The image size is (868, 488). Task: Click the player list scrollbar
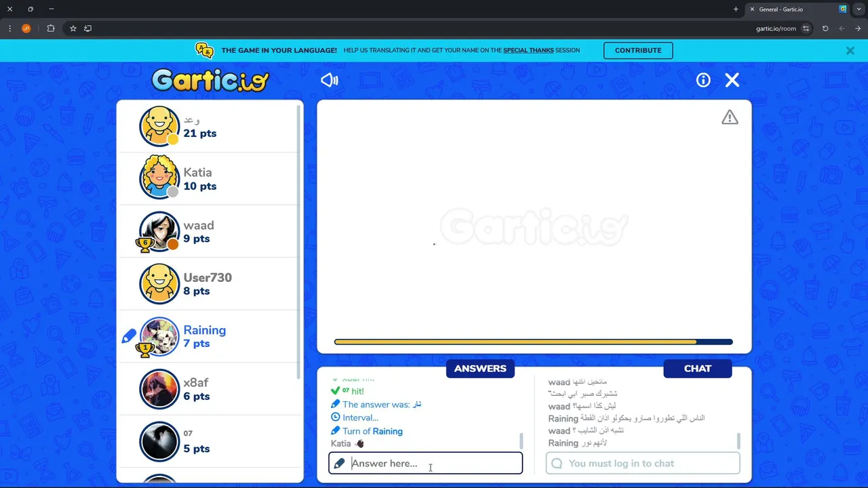pyautogui.click(x=298, y=242)
